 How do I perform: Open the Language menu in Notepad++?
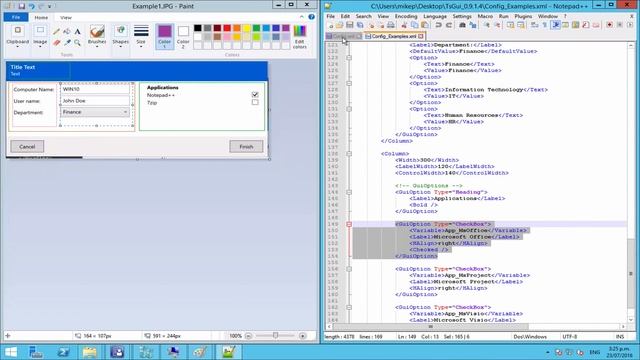pyautogui.click(x=435, y=16)
